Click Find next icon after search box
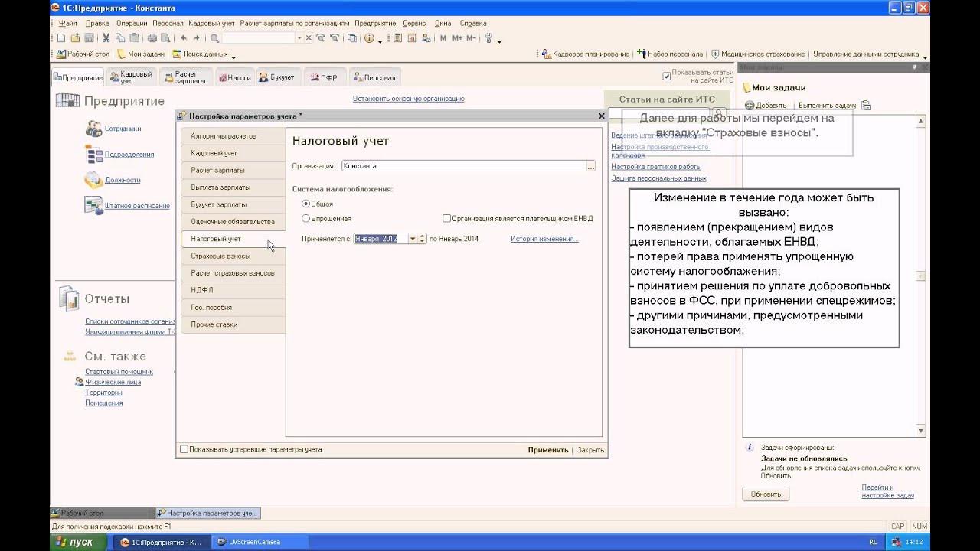Screen dimensions: 980x551 321,37
